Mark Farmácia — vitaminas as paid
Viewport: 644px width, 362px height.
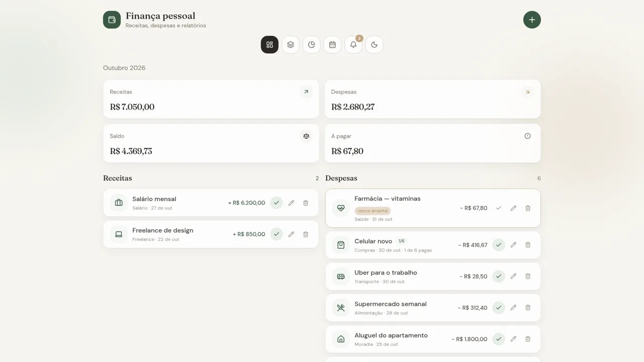tap(499, 208)
